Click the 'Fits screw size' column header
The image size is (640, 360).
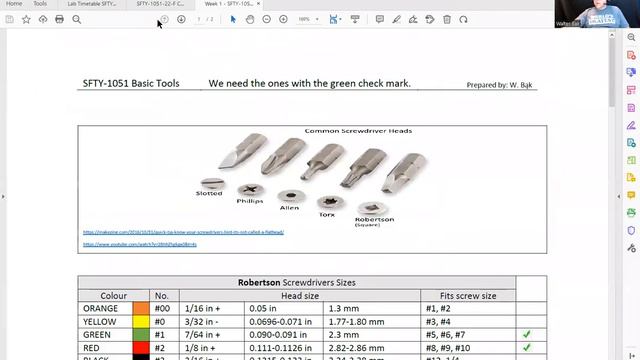click(468, 296)
